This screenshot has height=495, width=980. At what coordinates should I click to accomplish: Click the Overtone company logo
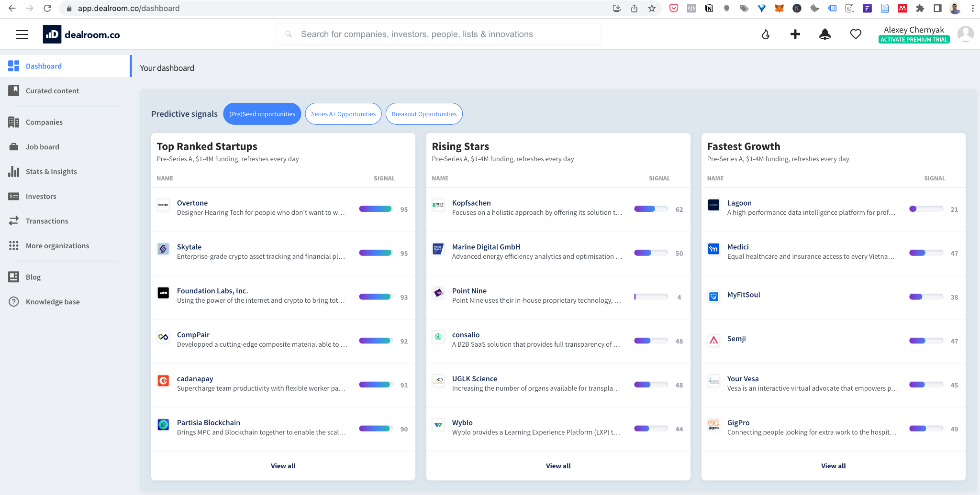tap(163, 205)
